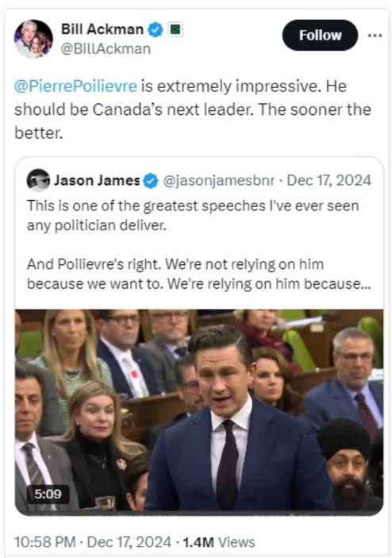Click Jason James's small profile avatar
This screenshot has height=558, width=392.
tap(38, 180)
